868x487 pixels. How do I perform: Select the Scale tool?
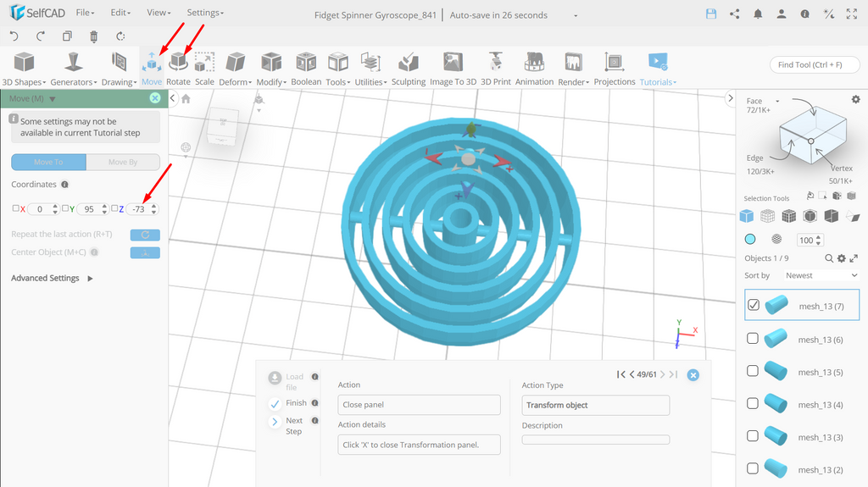click(204, 69)
